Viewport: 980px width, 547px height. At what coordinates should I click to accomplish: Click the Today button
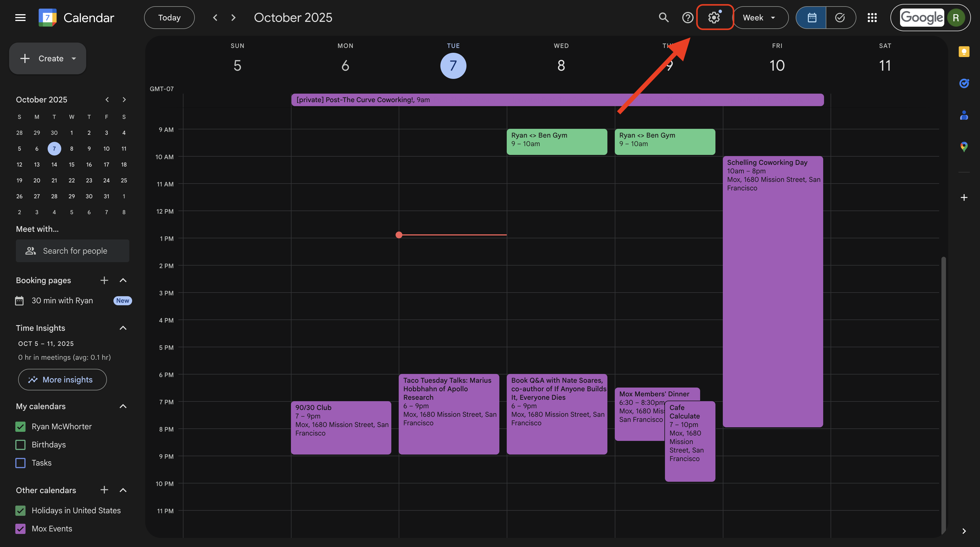(x=169, y=18)
